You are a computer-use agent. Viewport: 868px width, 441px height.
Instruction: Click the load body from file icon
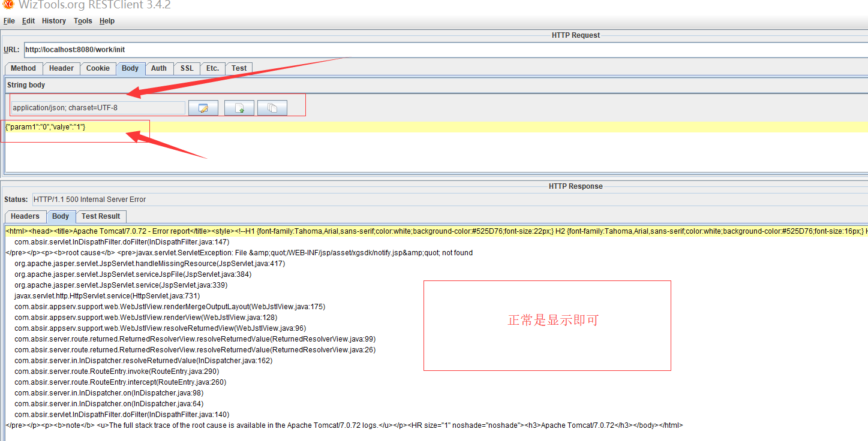coord(239,108)
